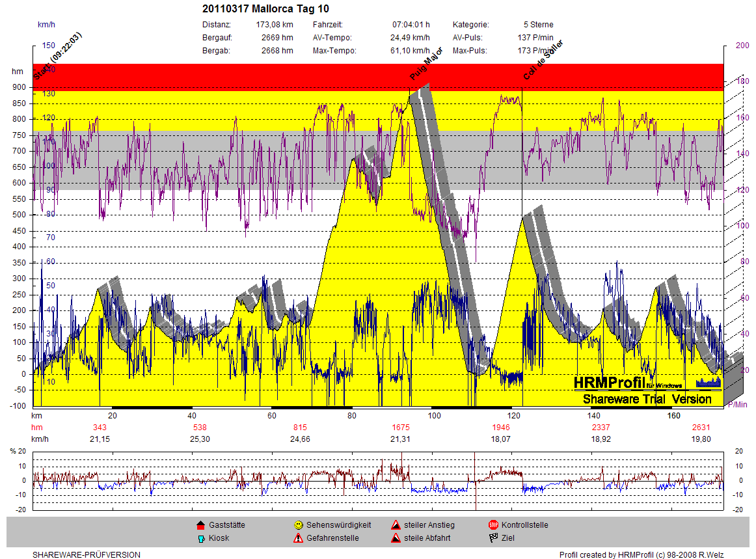The image size is (756, 559).
Task: Click the Gaststätte house icon in legend
Action: click(200, 525)
